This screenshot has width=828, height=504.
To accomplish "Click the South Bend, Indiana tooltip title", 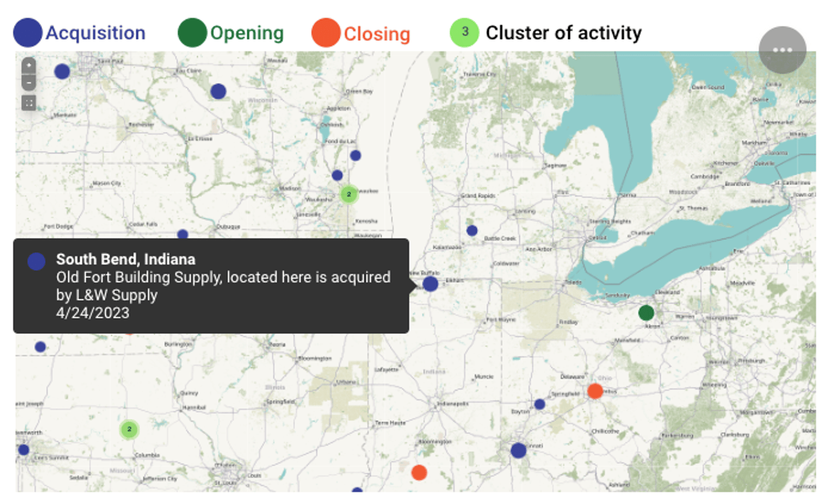I will [125, 259].
